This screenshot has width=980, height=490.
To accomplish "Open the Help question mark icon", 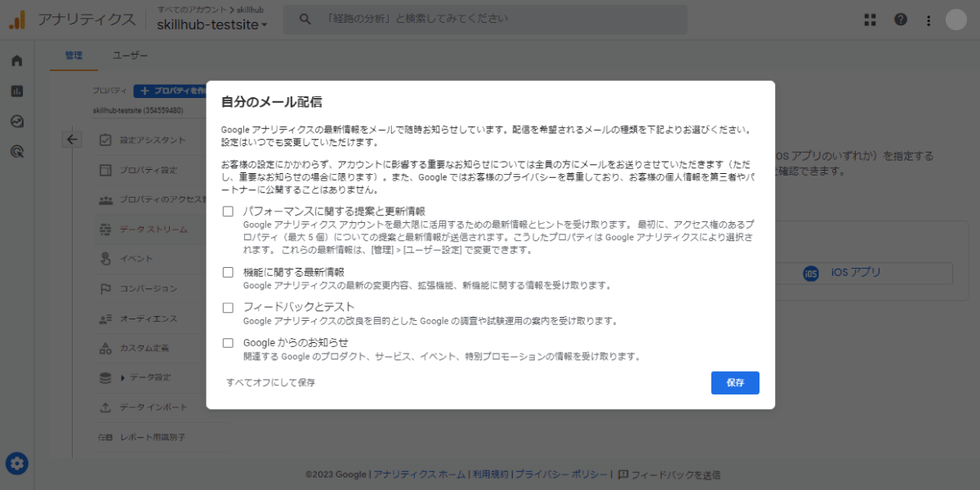I will click(x=901, y=20).
